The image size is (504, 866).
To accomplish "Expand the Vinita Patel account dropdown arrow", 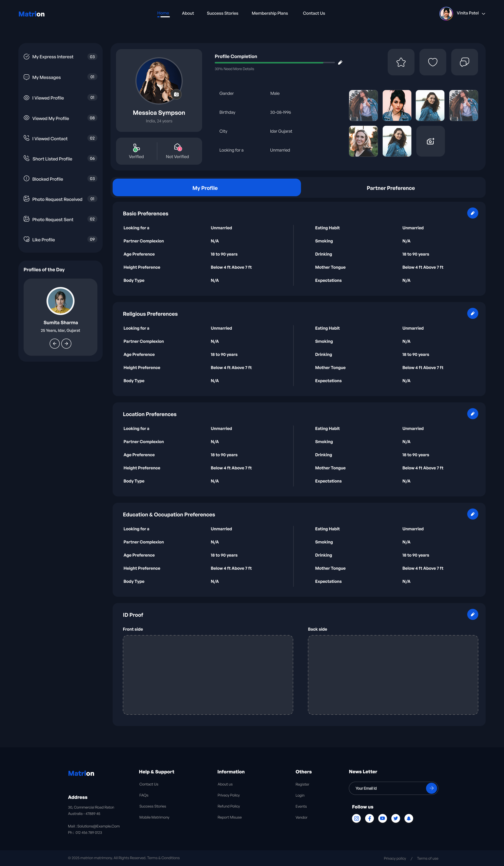I will pos(484,14).
